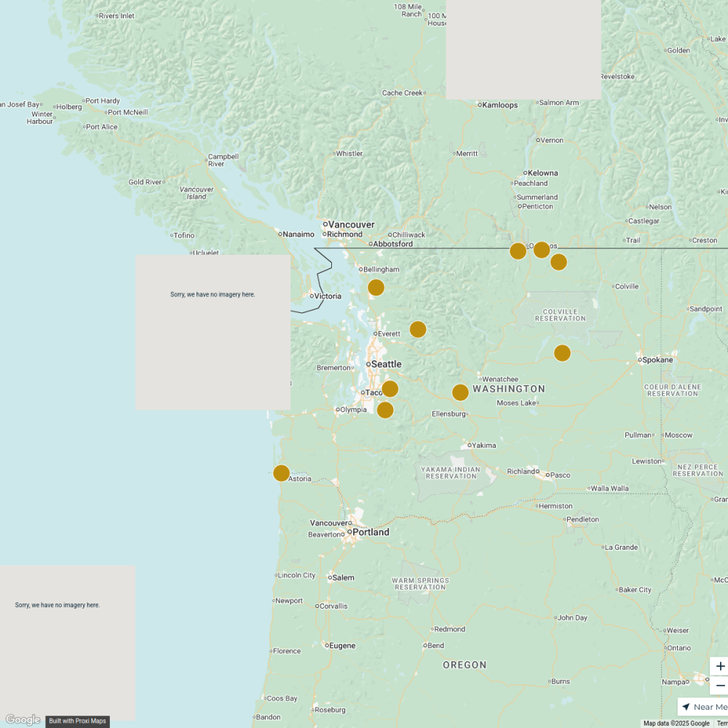Open the marker southeast of Osoyoos
The height and width of the screenshot is (728, 728).
coord(558,262)
